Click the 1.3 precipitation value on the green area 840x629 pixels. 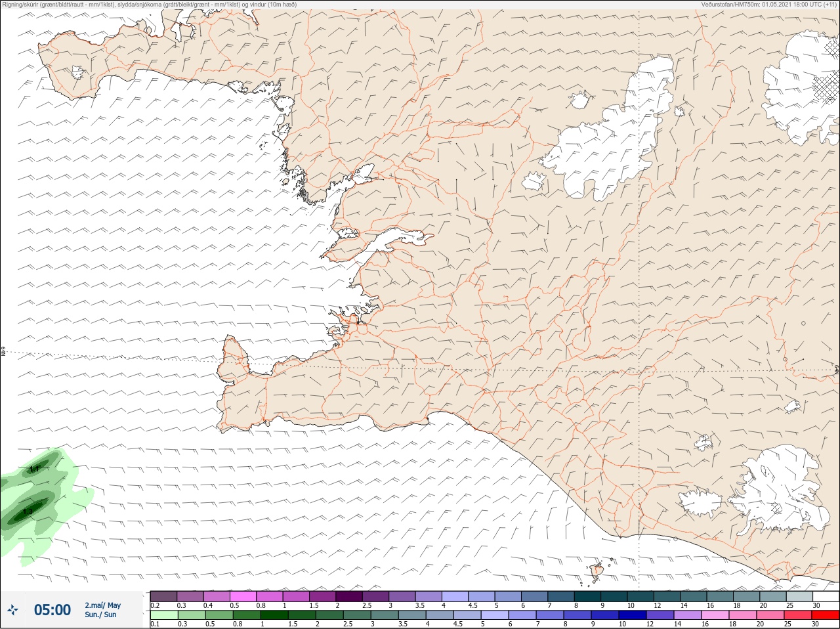pyautogui.click(x=28, y=511)
